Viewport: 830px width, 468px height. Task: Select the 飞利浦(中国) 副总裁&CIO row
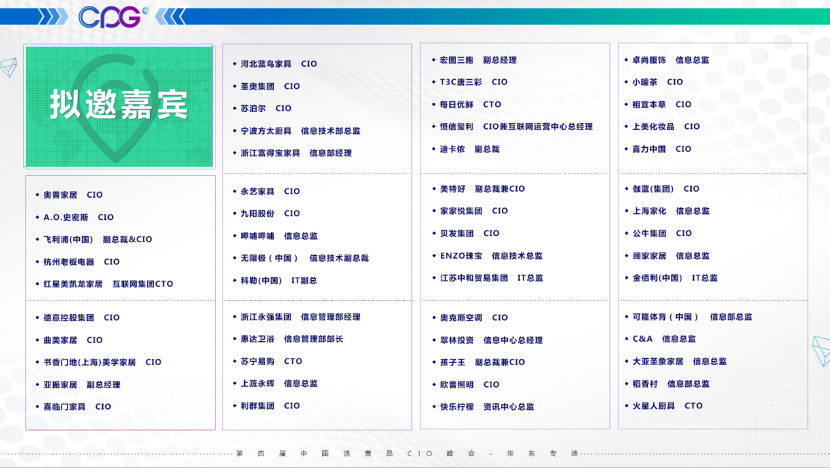97,239
